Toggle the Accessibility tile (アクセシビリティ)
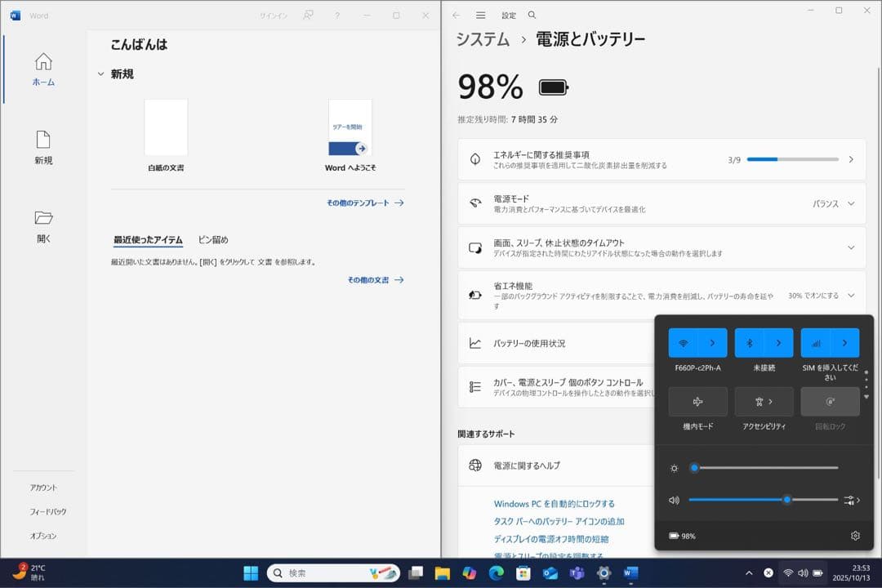882x588 pixels. (x=764, y=401)
